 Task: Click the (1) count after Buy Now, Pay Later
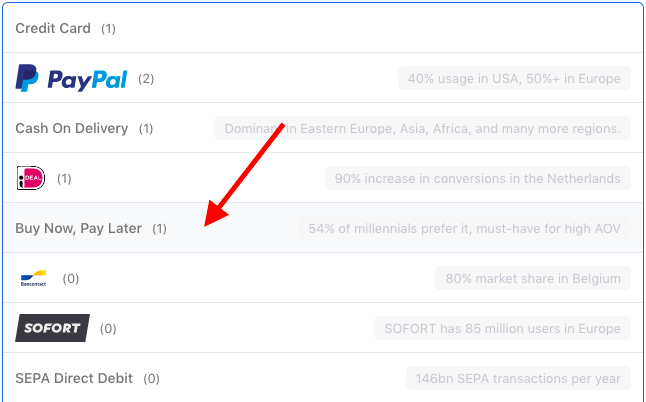coord(159,228)
